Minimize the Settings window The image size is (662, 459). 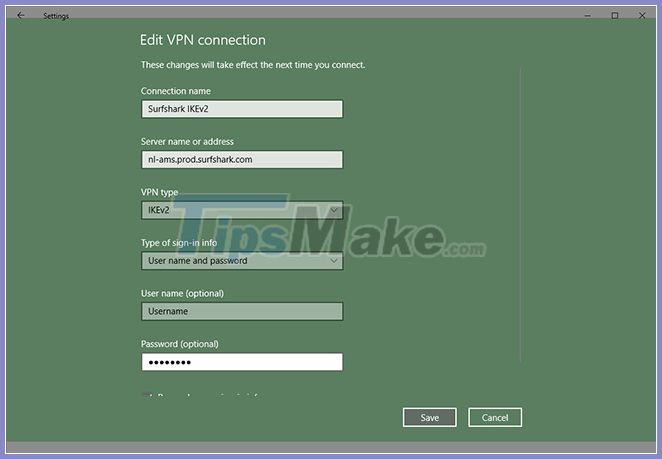[588, 16]
